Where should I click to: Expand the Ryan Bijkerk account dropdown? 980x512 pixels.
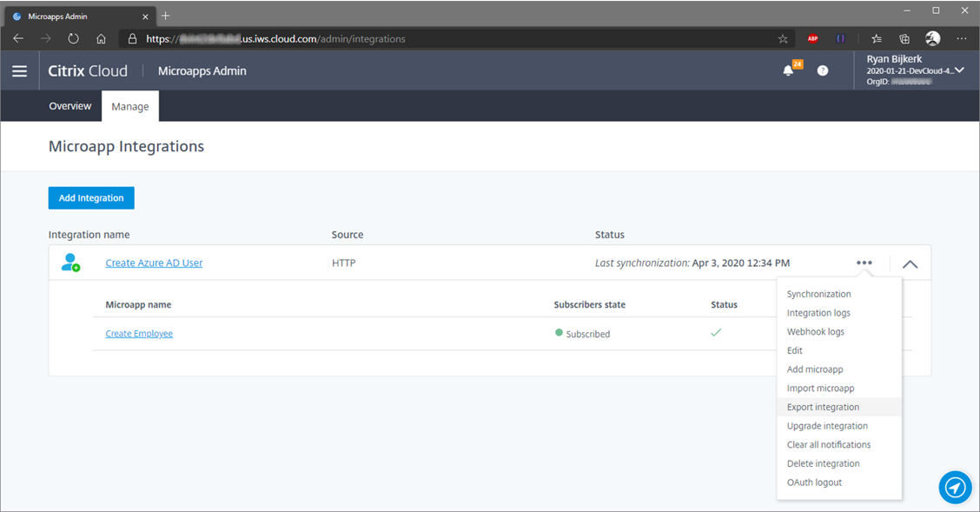click(959, 70)
